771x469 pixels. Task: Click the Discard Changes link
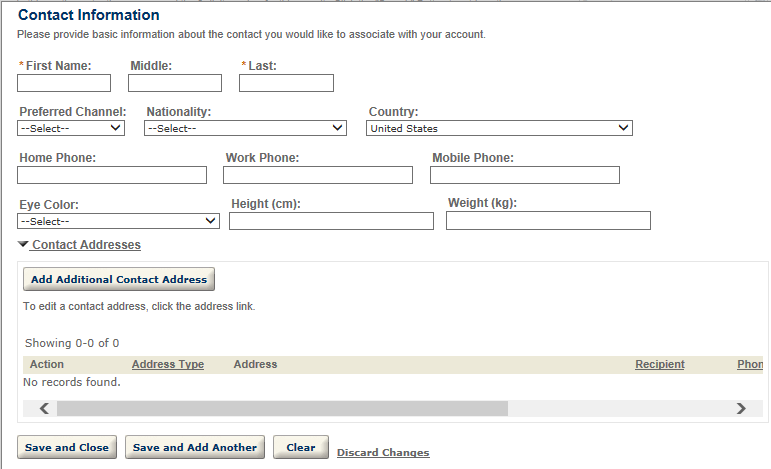(x=383, y=453)
